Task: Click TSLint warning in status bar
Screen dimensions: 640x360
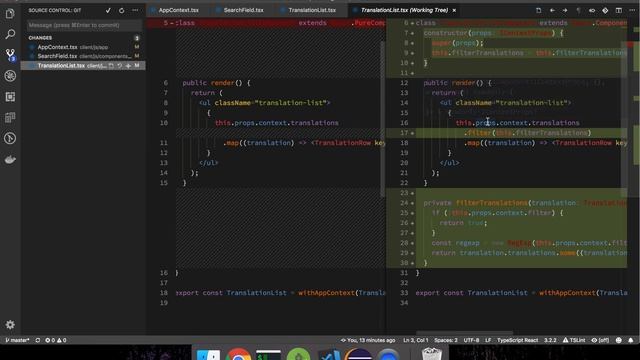Action: point(574,340)
